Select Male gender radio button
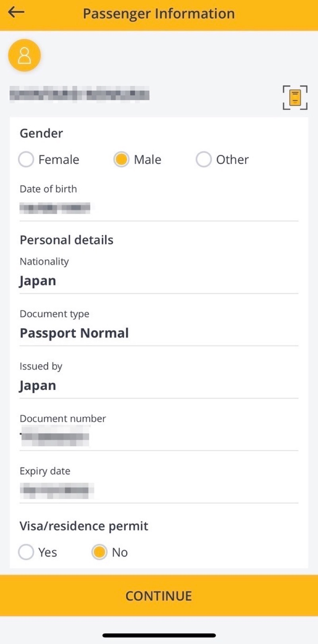 tap(121, 160)
